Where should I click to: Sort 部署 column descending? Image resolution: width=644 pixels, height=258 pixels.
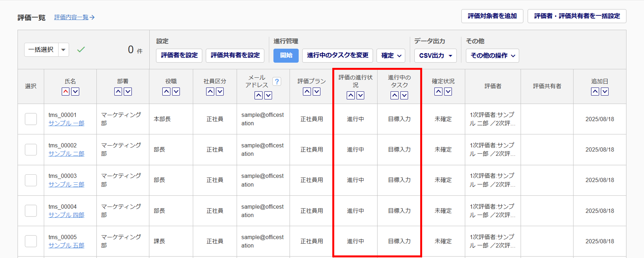pyautogui.click(x=128, y=92)
